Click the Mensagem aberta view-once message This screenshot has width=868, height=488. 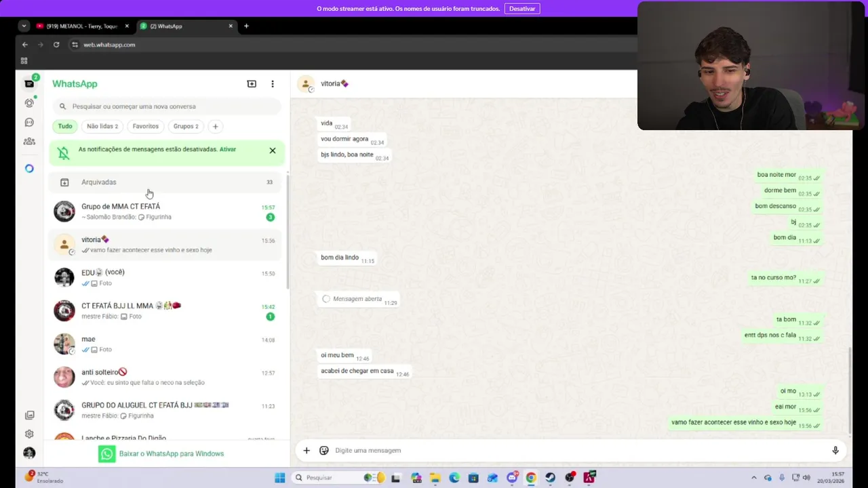358,299
